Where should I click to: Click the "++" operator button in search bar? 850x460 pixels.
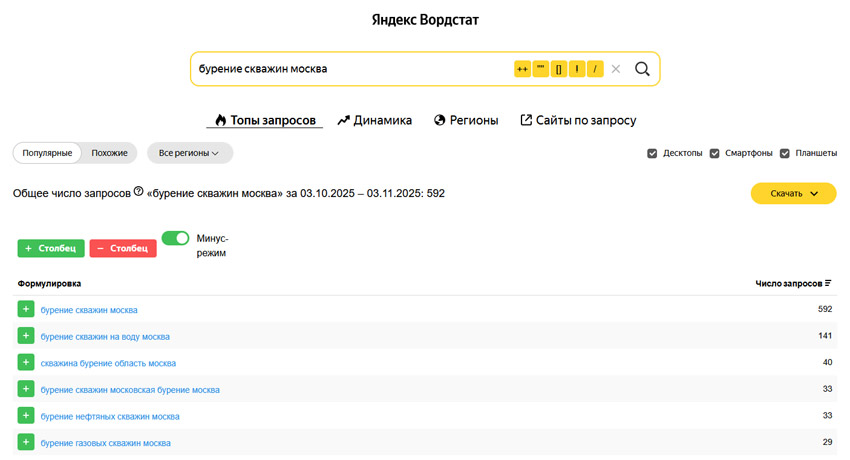tap(522, 69)
